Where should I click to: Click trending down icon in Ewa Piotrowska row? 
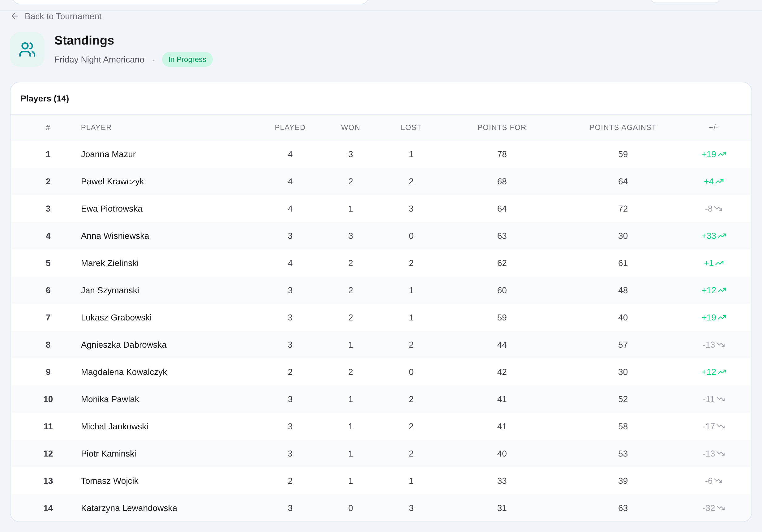pos(718,208)
